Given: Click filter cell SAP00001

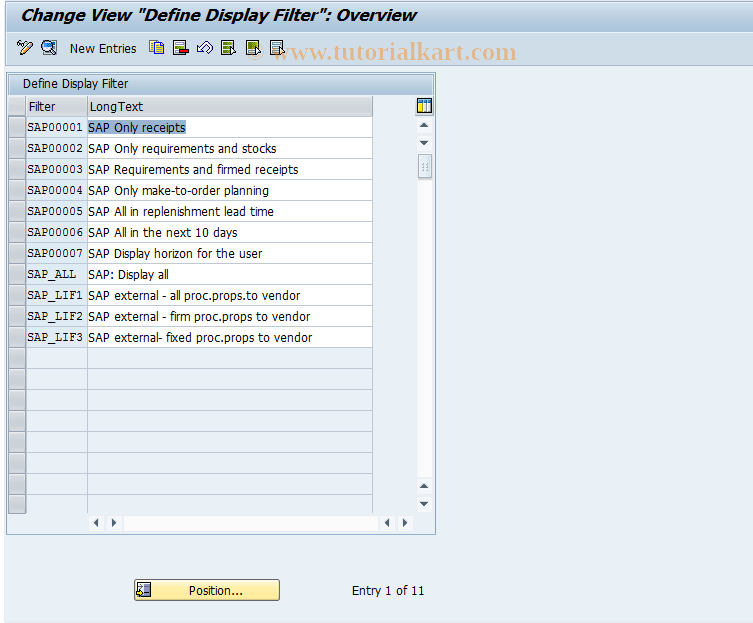Looking at the screenshot, I should (57, 127).
